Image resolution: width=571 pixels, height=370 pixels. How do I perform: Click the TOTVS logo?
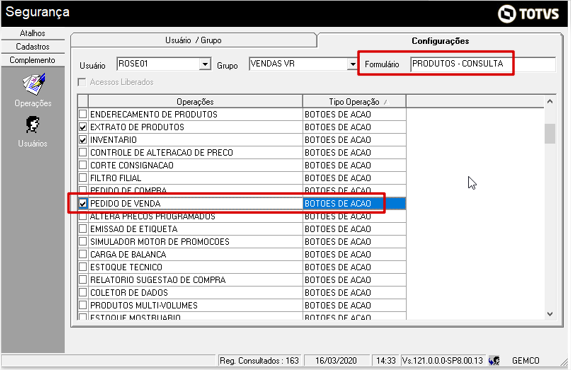coord(528,14)
